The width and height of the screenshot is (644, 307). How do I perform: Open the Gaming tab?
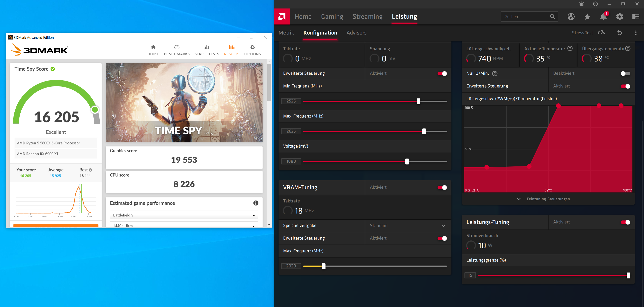tap(332, 17)
